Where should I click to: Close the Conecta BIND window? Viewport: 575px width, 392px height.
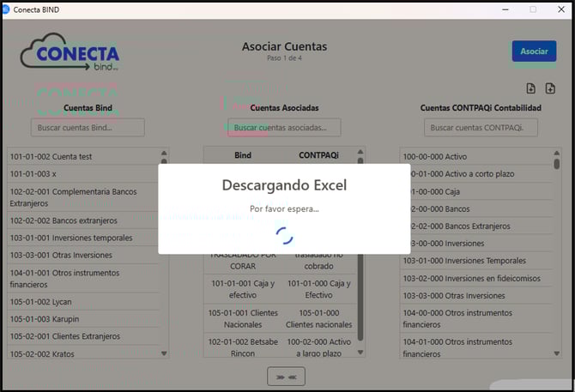click(561, 9)
